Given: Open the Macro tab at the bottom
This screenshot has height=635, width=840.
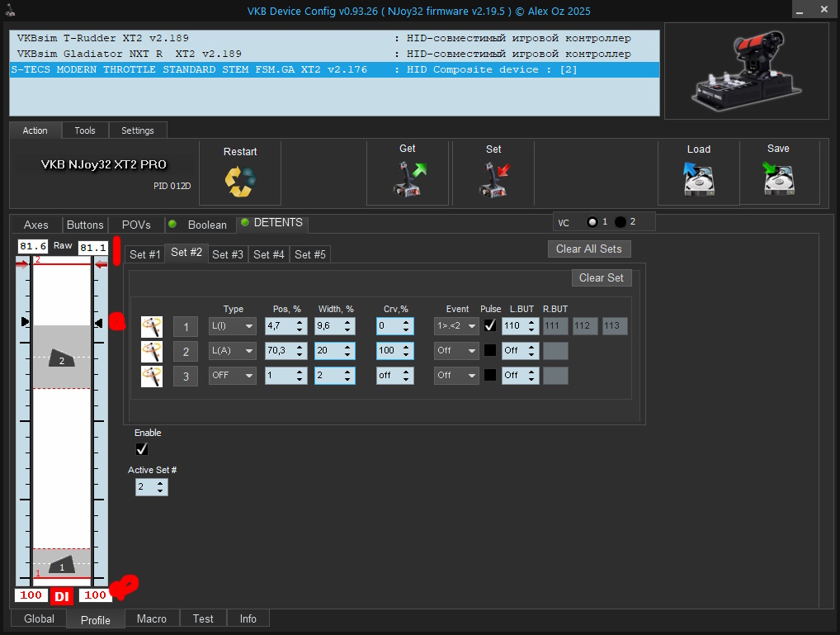Looking at the screenshot, I should (152, 618).
